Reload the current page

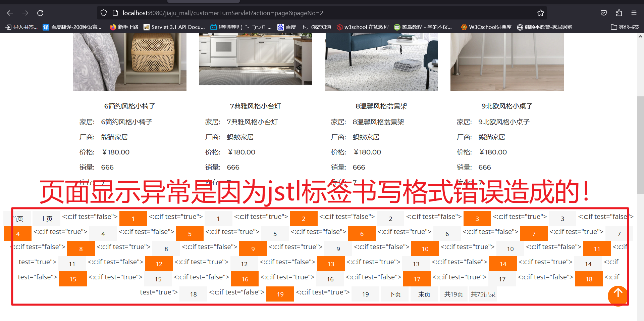coord(40,13)
